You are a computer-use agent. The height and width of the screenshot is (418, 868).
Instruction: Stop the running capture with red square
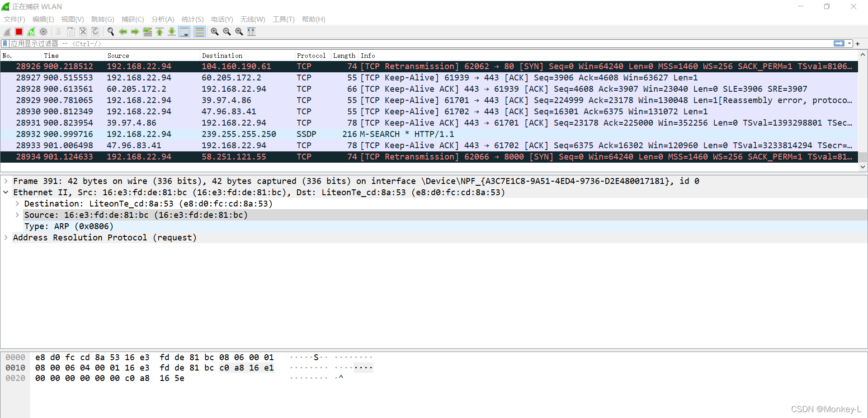click(x=19, y=32)
